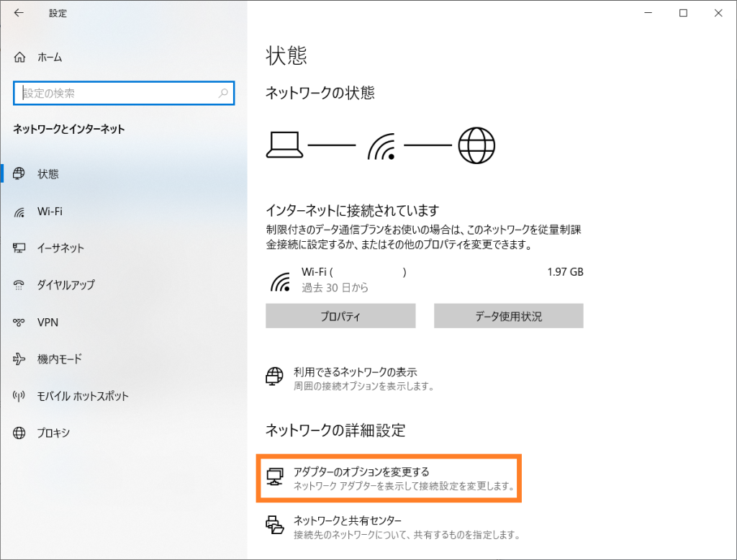Click the adapter options monitor icon

click(x=275, y=477)
